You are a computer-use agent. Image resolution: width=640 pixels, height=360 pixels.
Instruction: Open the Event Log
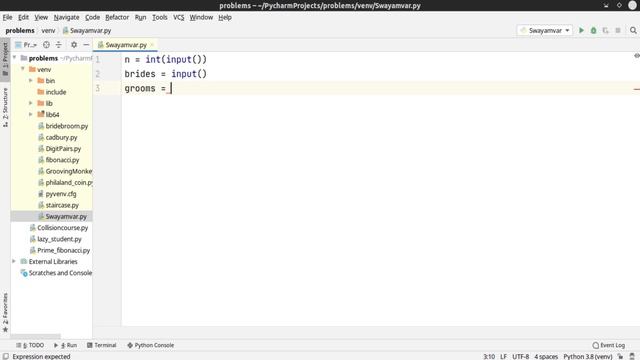pos(609,345)
